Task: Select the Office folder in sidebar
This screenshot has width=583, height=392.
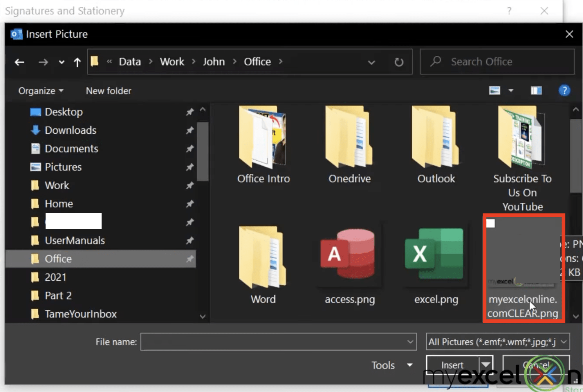Action: coord(100,259)
